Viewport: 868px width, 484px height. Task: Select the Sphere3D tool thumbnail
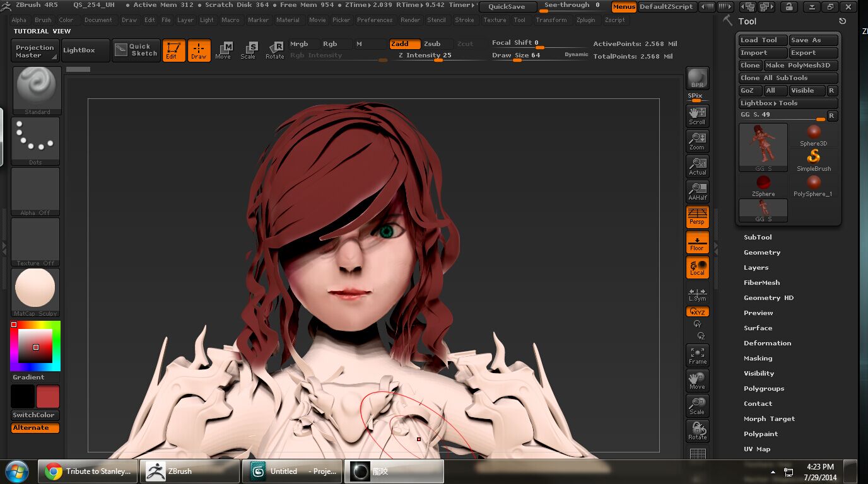pyautogui.click(x=814, y=135)
